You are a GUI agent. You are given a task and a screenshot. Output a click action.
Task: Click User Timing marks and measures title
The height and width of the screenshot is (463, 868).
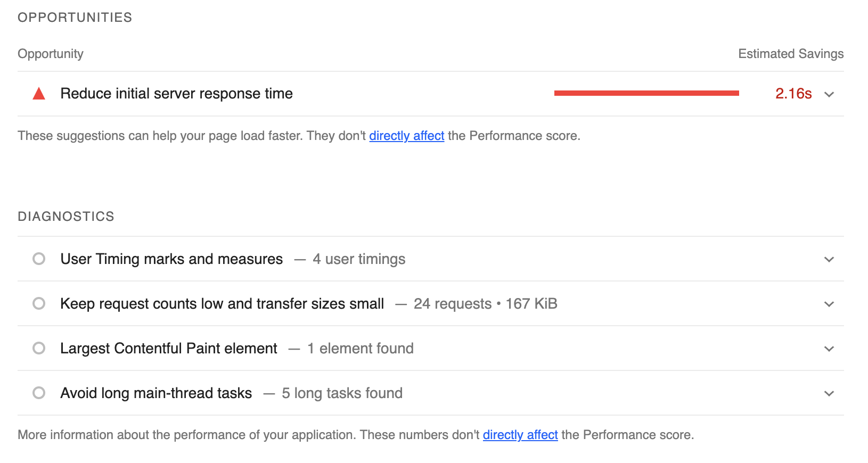click(x=171, y=259)
